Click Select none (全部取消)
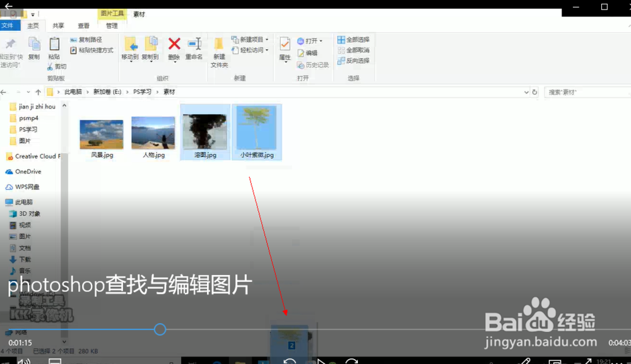Viewport: 631px width, 364px height. tap(353, 50)
